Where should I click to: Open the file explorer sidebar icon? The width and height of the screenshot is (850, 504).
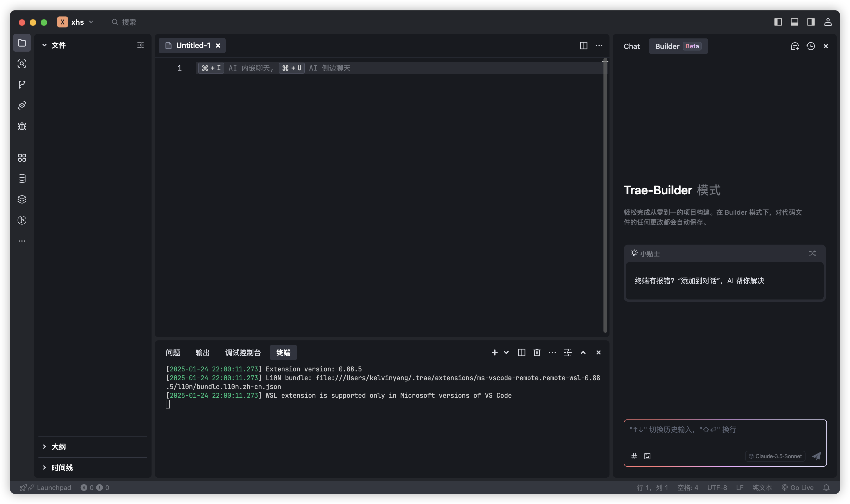pos(22,43)
